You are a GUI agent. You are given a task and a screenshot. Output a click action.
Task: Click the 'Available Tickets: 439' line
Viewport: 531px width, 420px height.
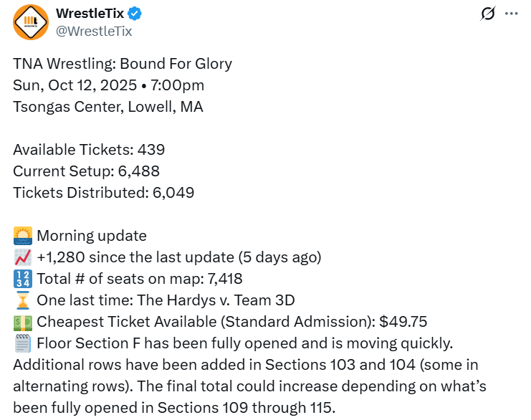[89, 150]
